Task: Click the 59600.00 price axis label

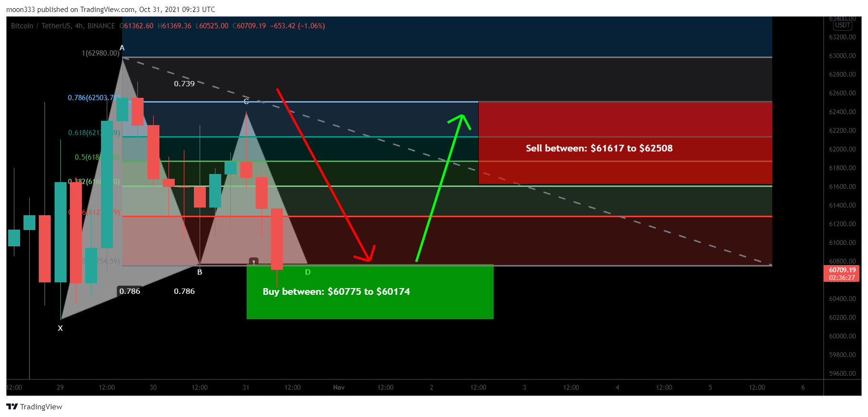Action: tap(842, 373)
